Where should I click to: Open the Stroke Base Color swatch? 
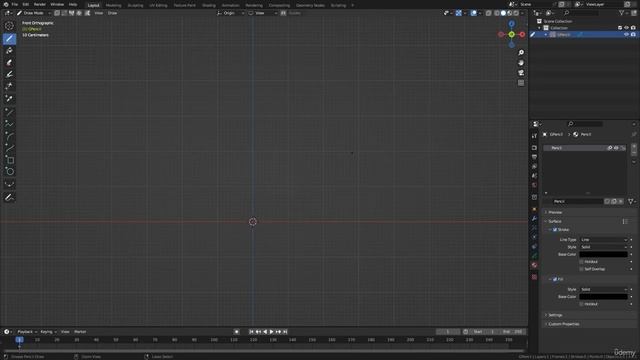[604, 255]
